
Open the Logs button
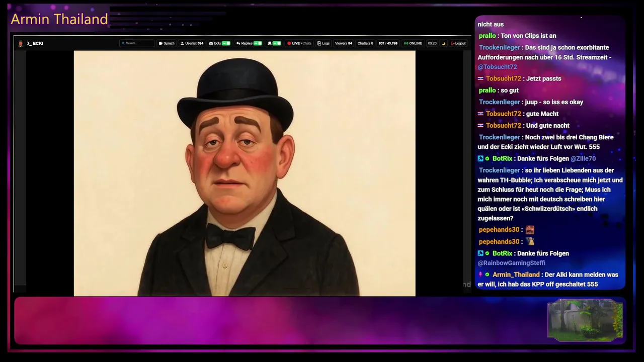point(324,43)
